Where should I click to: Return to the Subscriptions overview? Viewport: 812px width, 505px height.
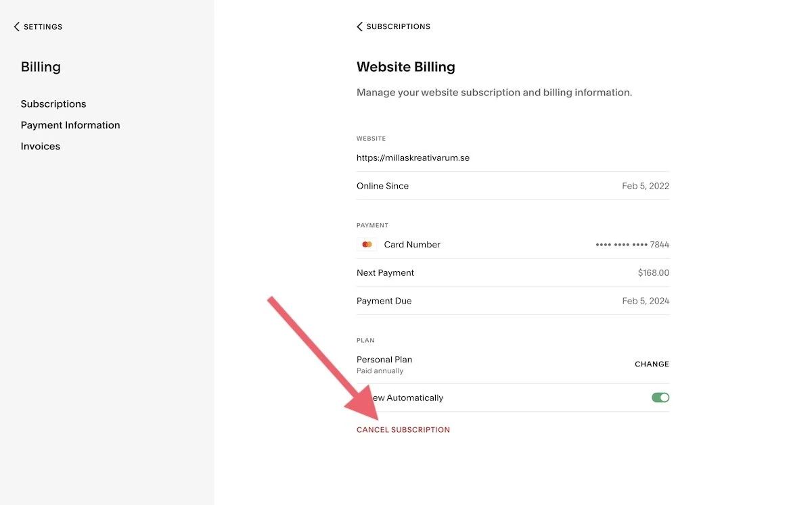(x=393, y=26)
